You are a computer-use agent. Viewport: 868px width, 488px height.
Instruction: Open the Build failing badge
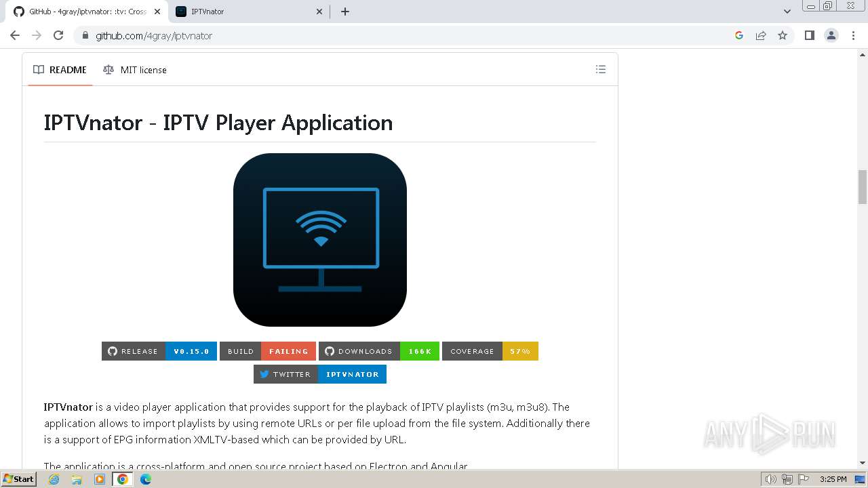268,351
